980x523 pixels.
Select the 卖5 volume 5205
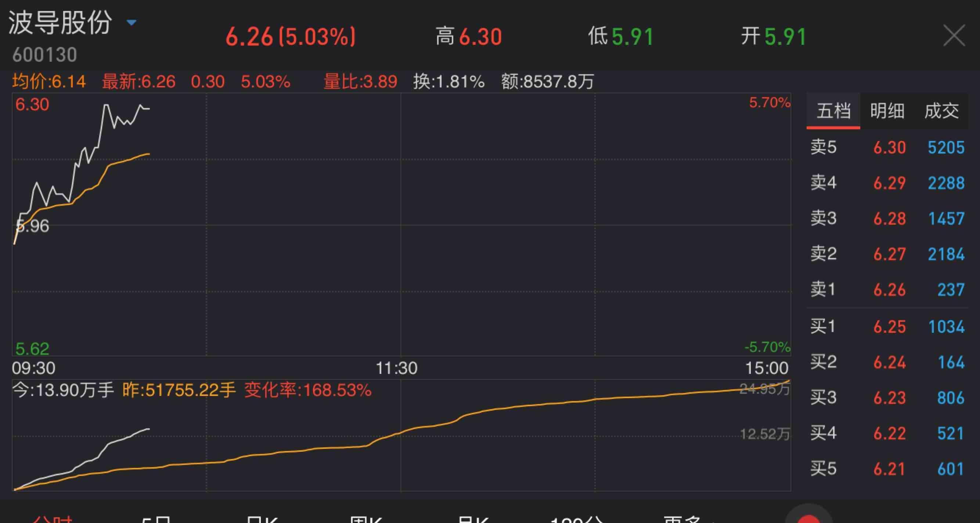point(946,147)
